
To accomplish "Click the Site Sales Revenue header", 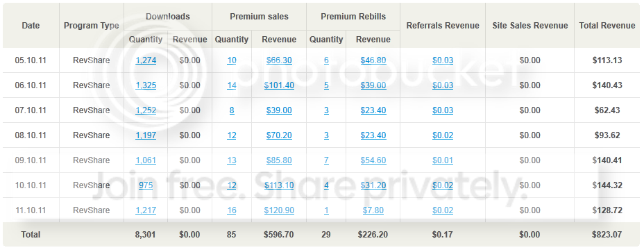I will (x=530, y=26).
